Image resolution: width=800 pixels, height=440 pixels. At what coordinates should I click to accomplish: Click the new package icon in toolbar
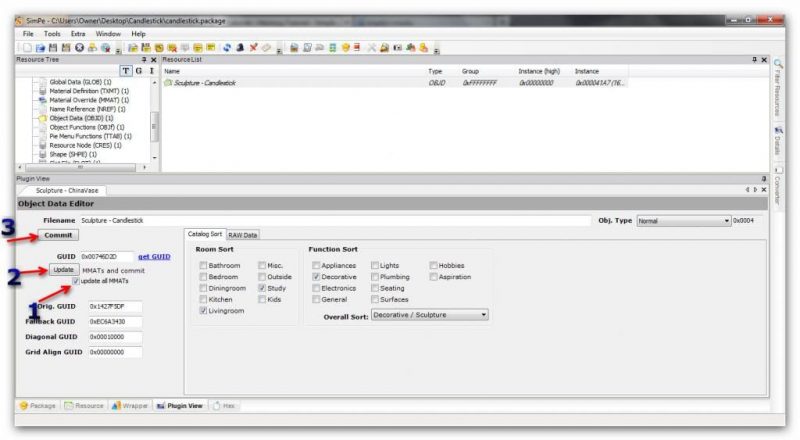click(x=26, y=47)
